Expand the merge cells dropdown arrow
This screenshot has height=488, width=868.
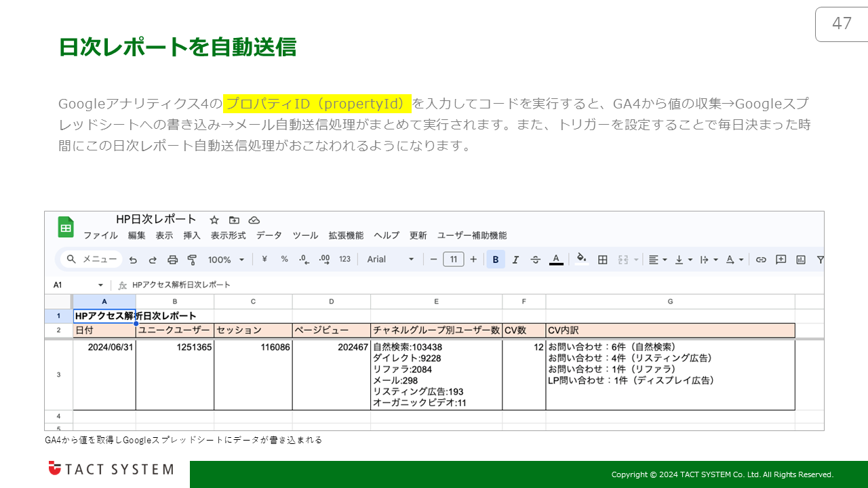pyautogui.click(x=636, y=260)
